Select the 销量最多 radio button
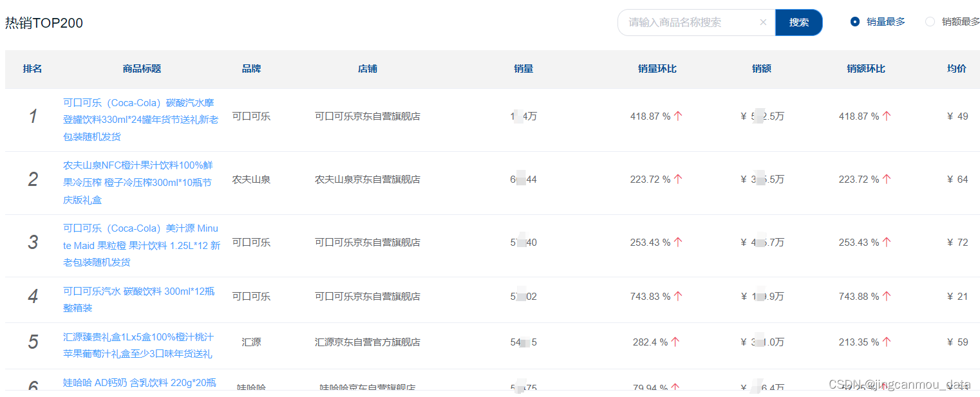 [855, 21]
